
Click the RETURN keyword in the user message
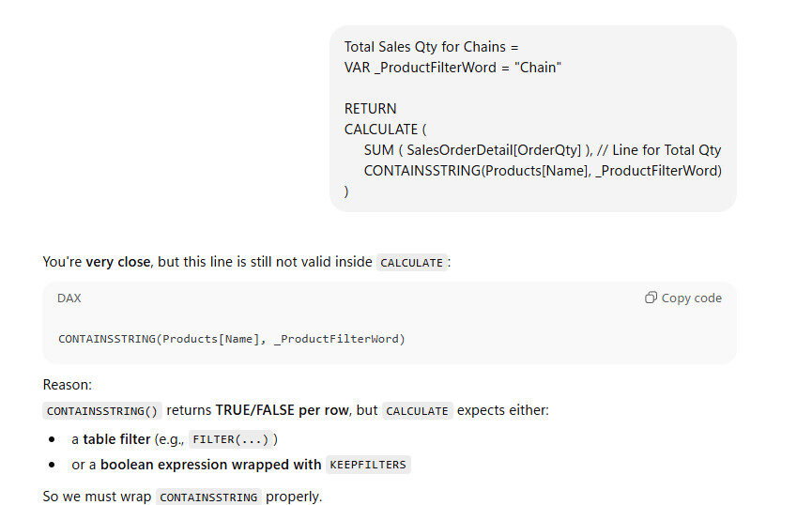click(x=370, y=108)
